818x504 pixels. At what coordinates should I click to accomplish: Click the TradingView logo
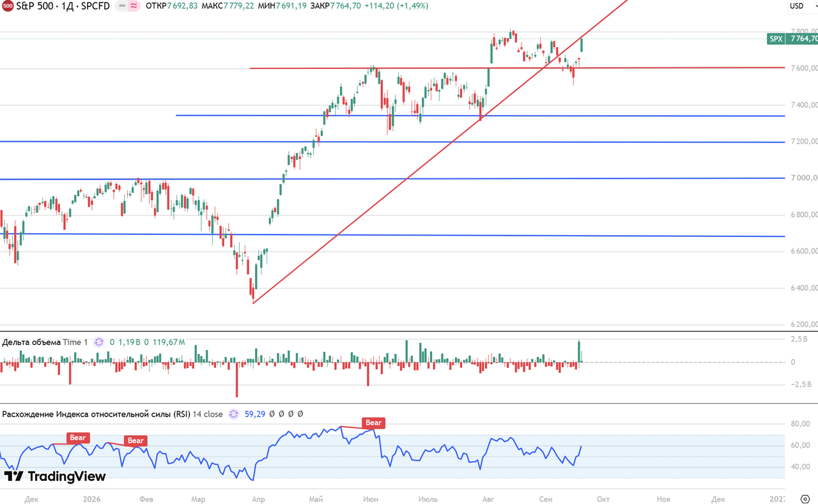coord(55,476)
